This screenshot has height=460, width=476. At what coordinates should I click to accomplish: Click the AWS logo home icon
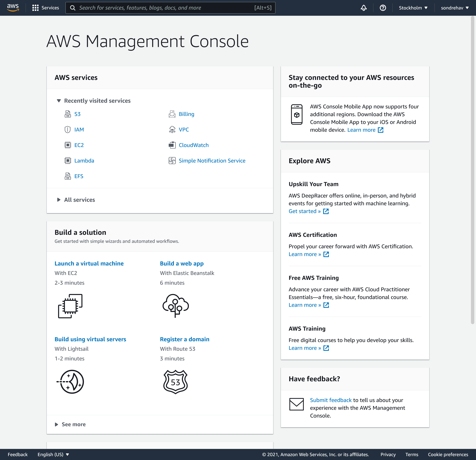point(13,8)
